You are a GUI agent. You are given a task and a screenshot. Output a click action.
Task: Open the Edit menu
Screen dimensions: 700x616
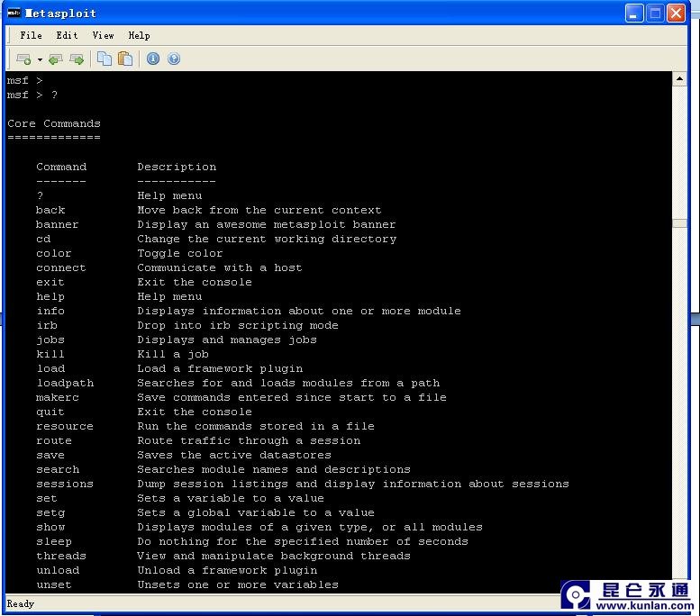pyautogui.click(x=67, y=35)
